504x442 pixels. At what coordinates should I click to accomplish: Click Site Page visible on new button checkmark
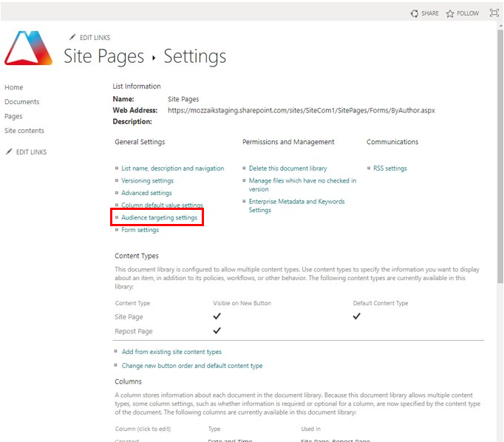coord(217,316)
